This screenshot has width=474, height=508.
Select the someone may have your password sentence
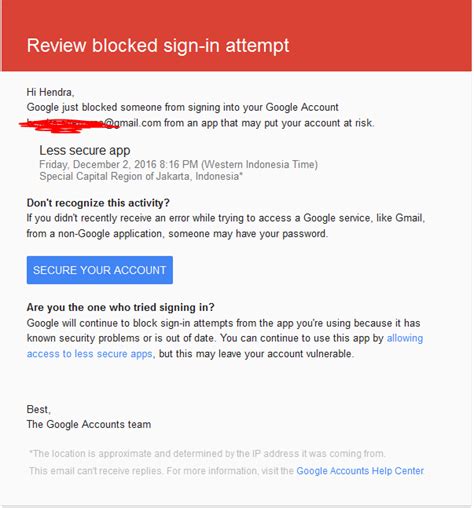pos(248,234)
